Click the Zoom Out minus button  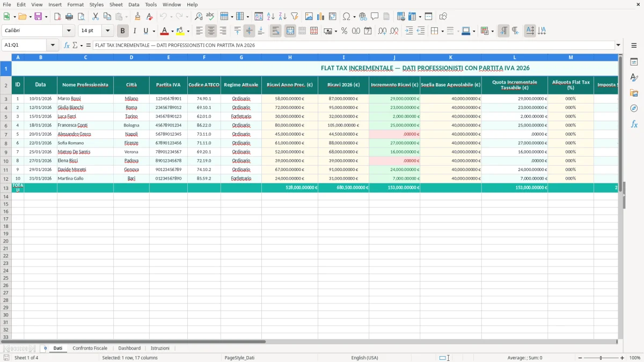tap(580, 358)
